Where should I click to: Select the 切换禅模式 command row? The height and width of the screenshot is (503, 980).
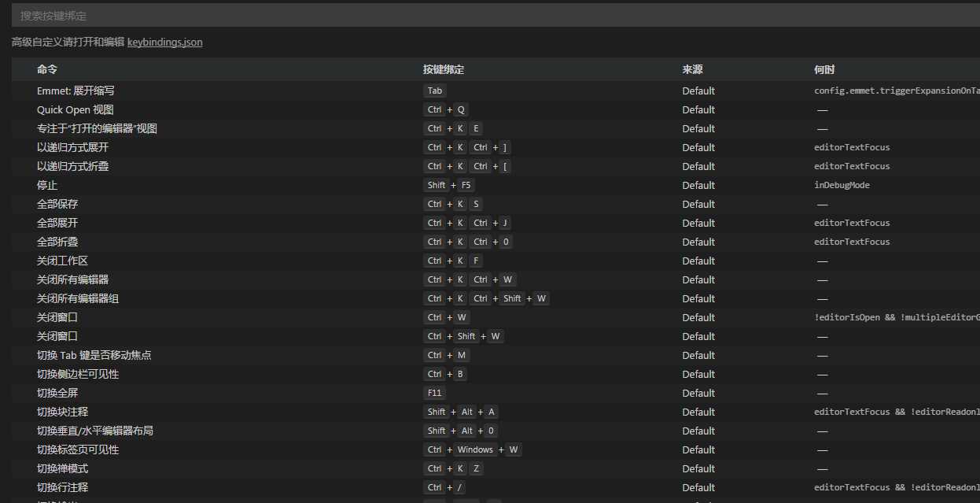pyautogui.click(x=62, y=468)
